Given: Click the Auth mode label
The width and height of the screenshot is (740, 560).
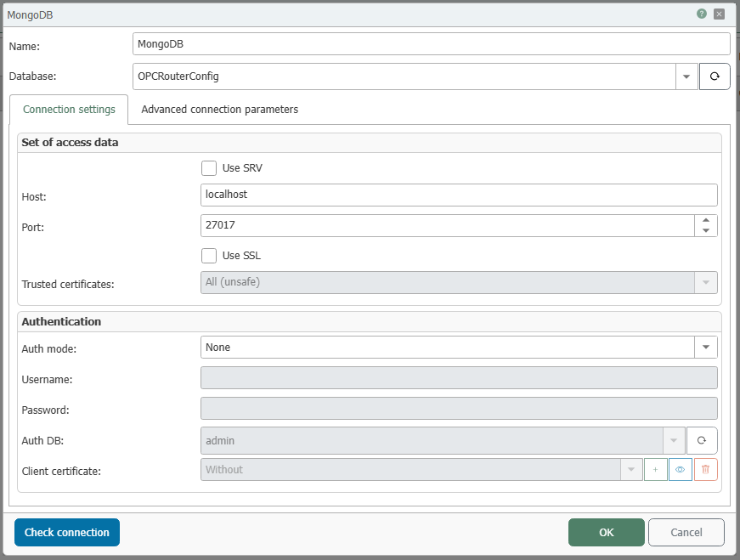Looking at the screenshot, I should pos(49,349).
